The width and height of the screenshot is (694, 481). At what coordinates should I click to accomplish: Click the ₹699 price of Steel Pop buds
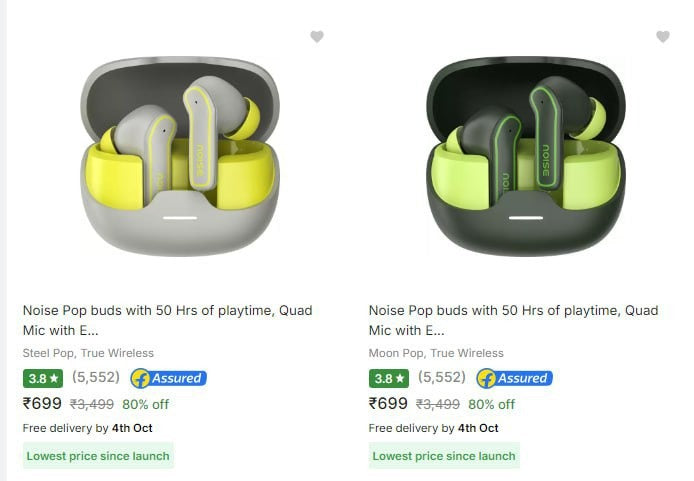pos(42,404)
